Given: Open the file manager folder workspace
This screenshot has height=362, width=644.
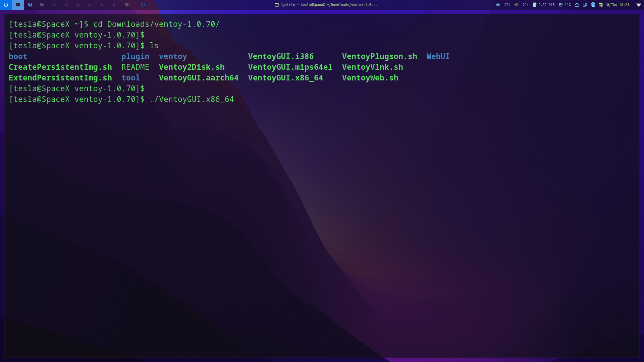Looking at the screenshot, I should [42, 5].
